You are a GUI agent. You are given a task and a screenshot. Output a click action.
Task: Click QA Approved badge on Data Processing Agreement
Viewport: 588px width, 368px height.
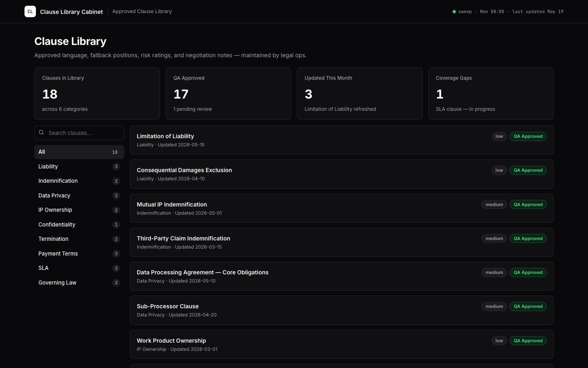tap(528, 272)
